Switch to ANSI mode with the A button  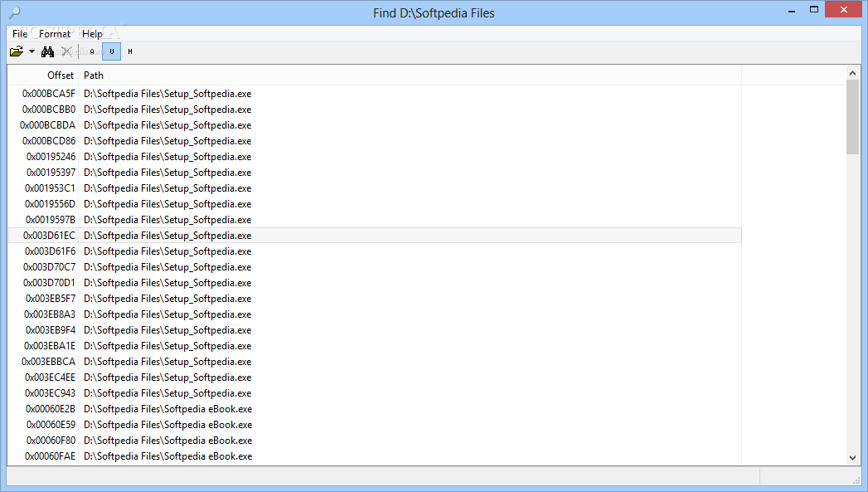tap(92, 51)
